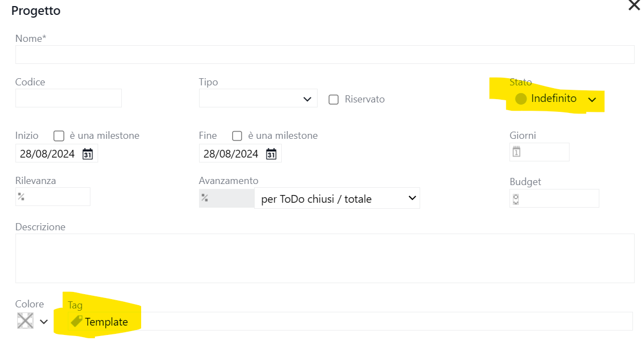Open the Tipo dropdown
Screen dimensions: 644x352
258,99
